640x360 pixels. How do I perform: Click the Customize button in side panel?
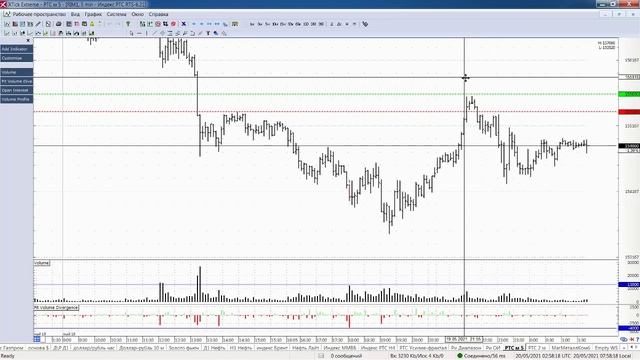tap(16, 58)
